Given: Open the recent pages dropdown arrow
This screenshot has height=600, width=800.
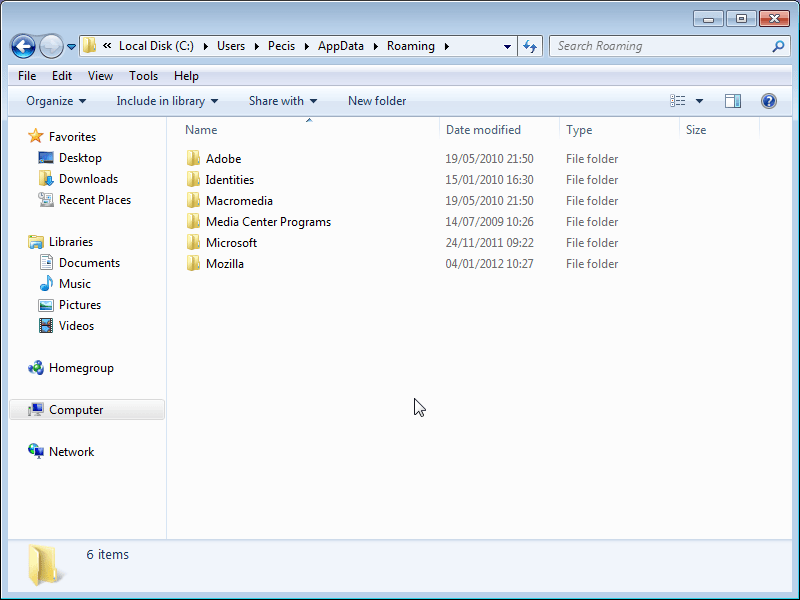Looking at the screenshot, I should 71,46.
